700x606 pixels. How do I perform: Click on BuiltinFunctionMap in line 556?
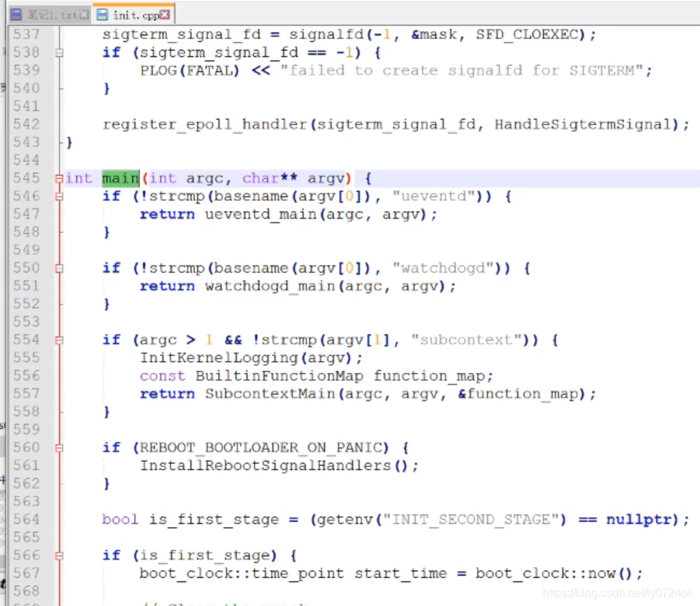coord(279,376)
